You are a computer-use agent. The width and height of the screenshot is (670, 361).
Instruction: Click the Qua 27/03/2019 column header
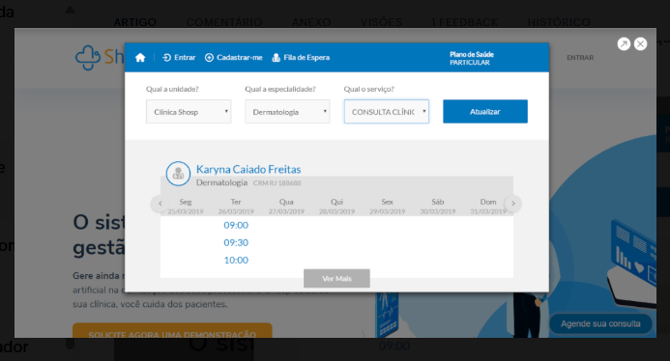[286, 206]
